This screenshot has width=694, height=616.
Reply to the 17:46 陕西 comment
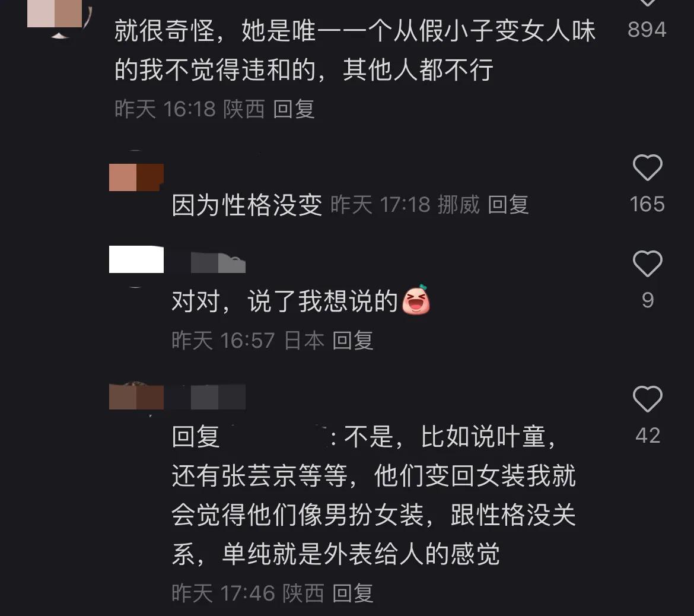click(x=353, y=593)
